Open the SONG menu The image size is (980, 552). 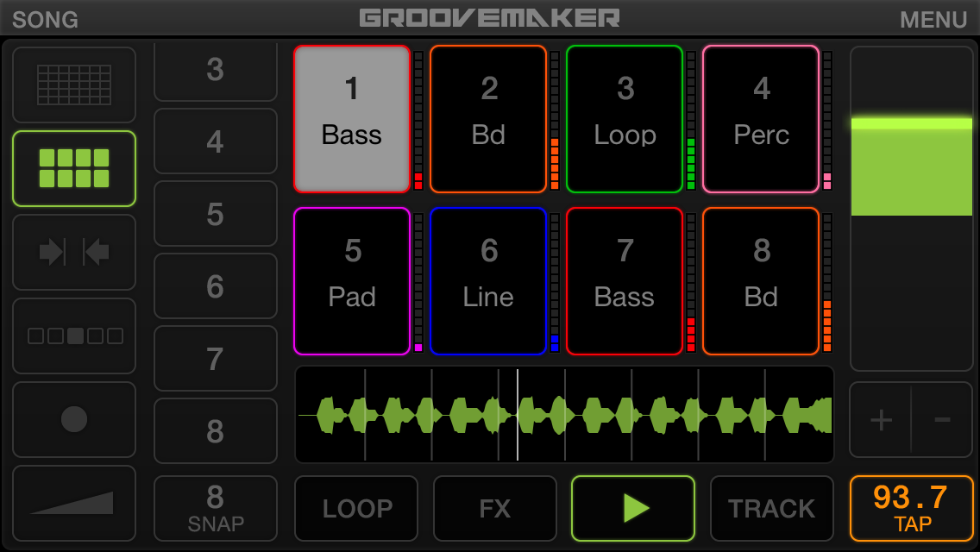click(x=45, y=19)
